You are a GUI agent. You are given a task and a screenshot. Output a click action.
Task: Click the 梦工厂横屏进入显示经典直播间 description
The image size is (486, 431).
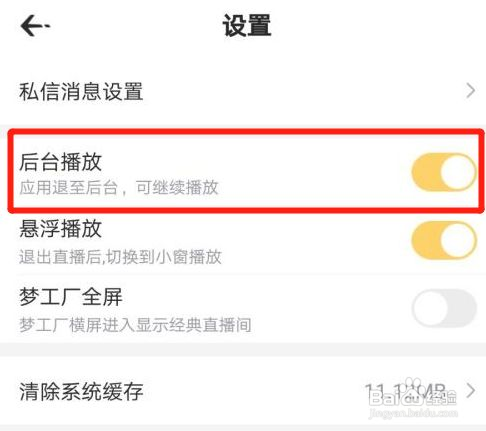[x=135, y=325]
